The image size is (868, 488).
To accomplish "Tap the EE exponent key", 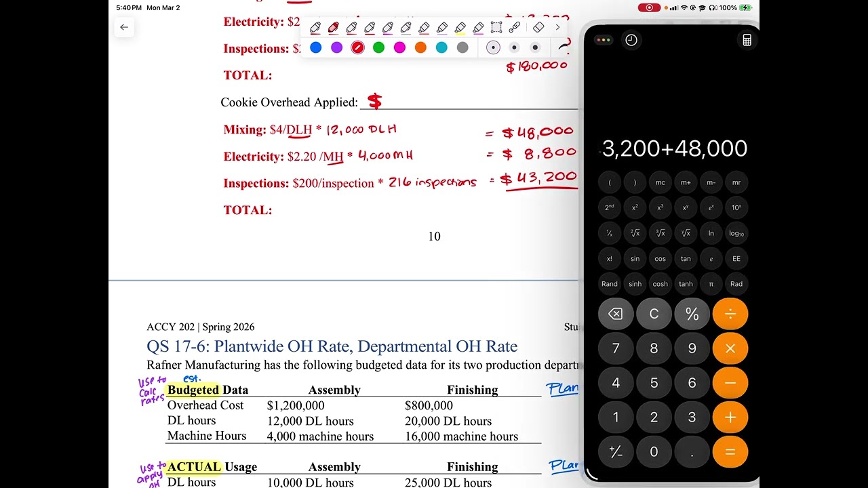I will pyautogui.click(x=736, y=258).
